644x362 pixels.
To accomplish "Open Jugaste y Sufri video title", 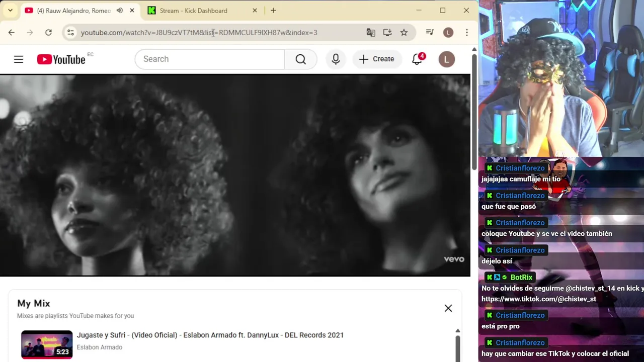I will click(x=210, y=335).
